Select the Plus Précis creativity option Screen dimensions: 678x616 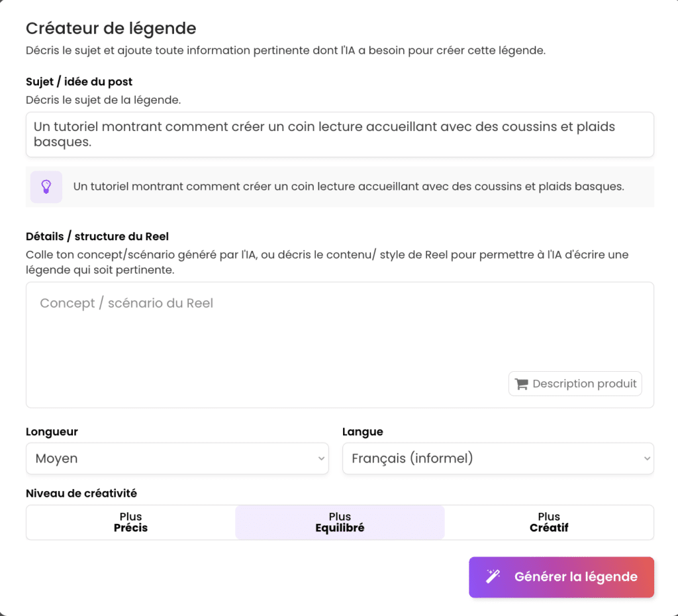pos(130,522)
